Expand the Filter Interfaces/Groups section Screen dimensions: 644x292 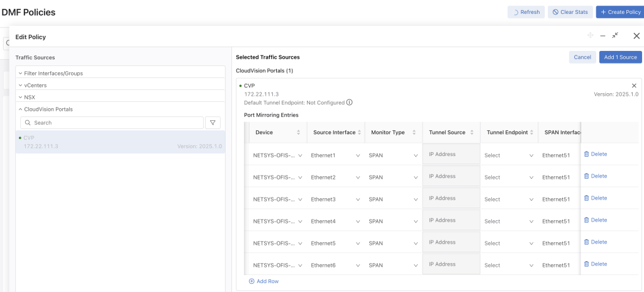pyautogui.click(x=53, y=74)
